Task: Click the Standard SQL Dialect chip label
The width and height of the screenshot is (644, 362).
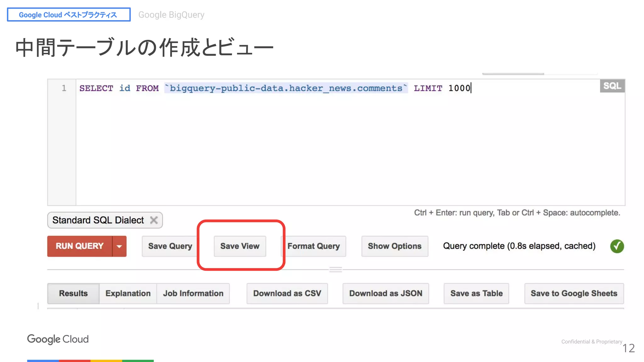Action: coord(98,220)
